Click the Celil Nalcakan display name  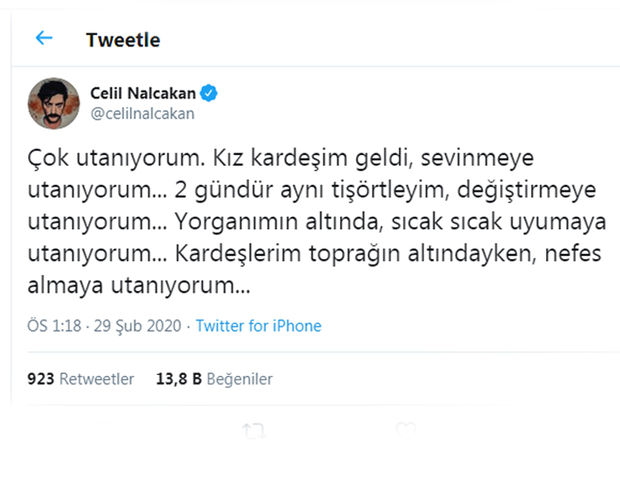click(x=145, y=93)
